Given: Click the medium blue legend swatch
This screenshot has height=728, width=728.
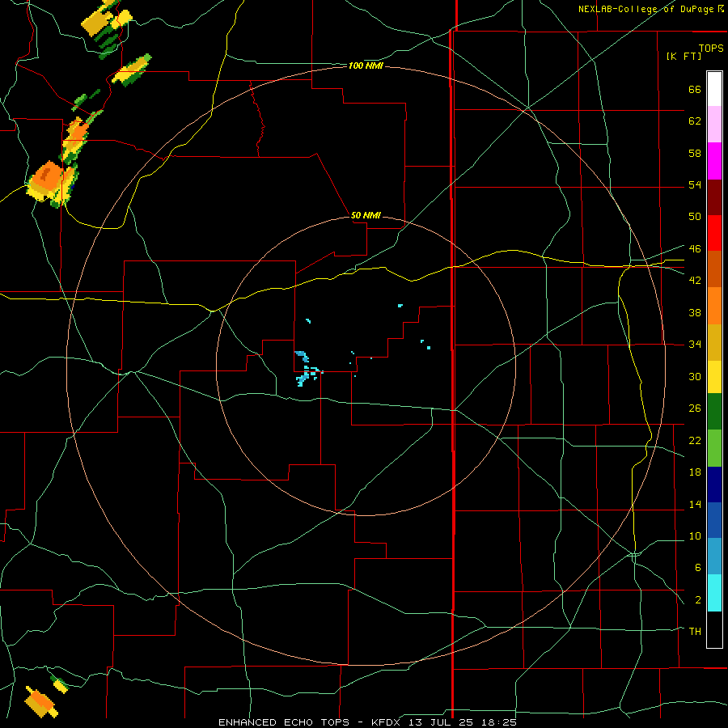Looking at the screenshot, I should (x=714, y=520).
